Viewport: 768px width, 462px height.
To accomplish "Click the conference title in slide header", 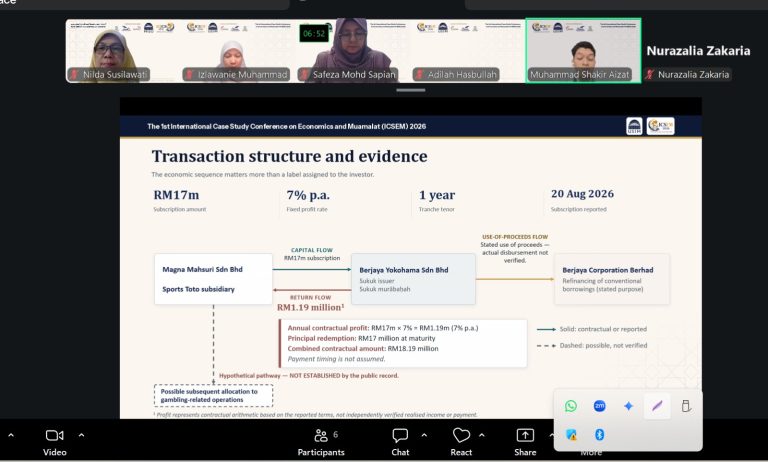I will pyautogui.click(x=287, y=126).
